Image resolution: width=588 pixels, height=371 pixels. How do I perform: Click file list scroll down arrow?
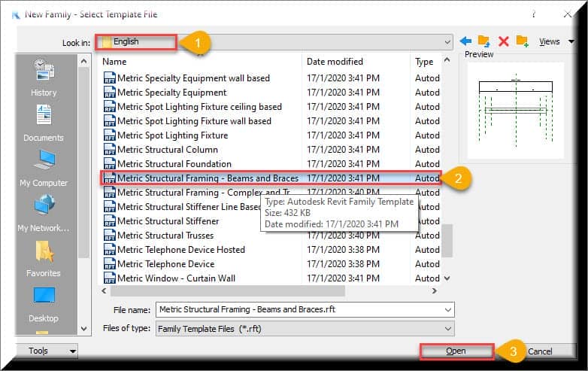(x=447, y=278)
